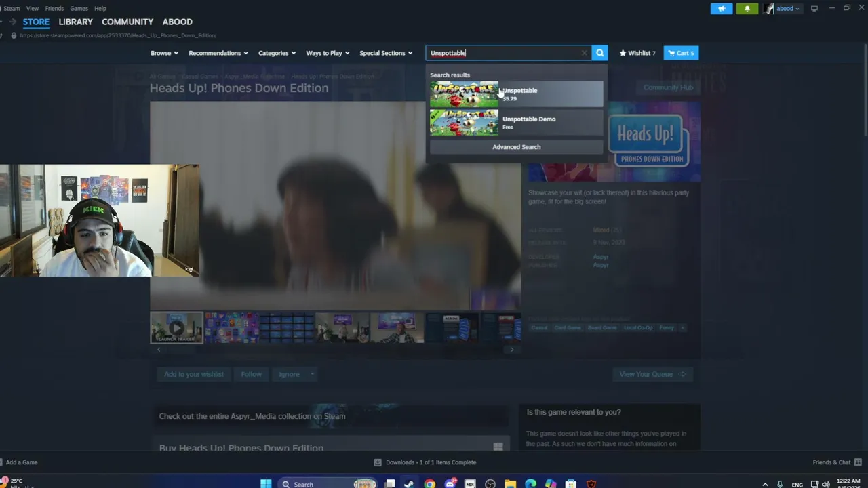Open the View menu
Screen dimensions: 868x488
click(33, 9)
